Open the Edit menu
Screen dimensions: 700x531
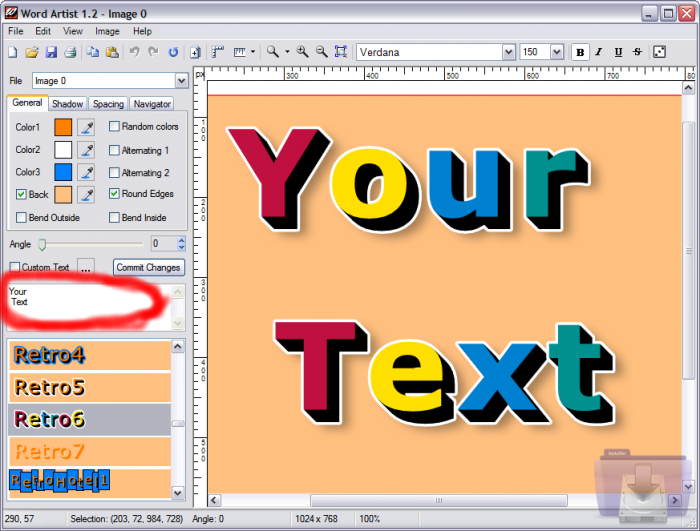(x=43, y=31)
